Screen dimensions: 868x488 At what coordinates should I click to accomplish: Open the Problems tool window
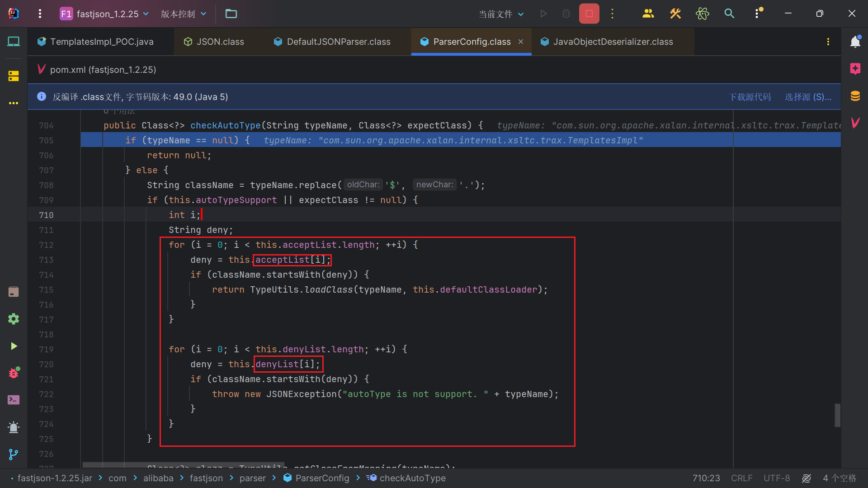coord(14,427)
